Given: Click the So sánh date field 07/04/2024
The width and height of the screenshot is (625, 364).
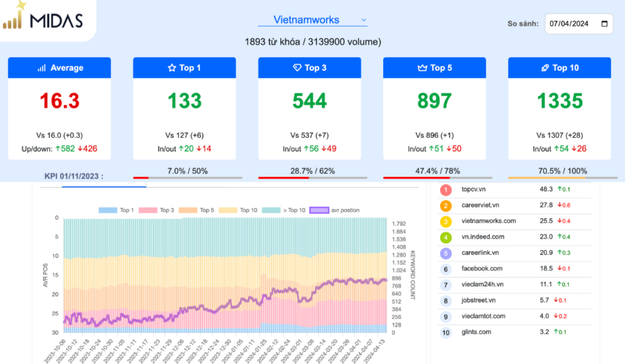Looking at the screenshot, I should coord(579,24).
